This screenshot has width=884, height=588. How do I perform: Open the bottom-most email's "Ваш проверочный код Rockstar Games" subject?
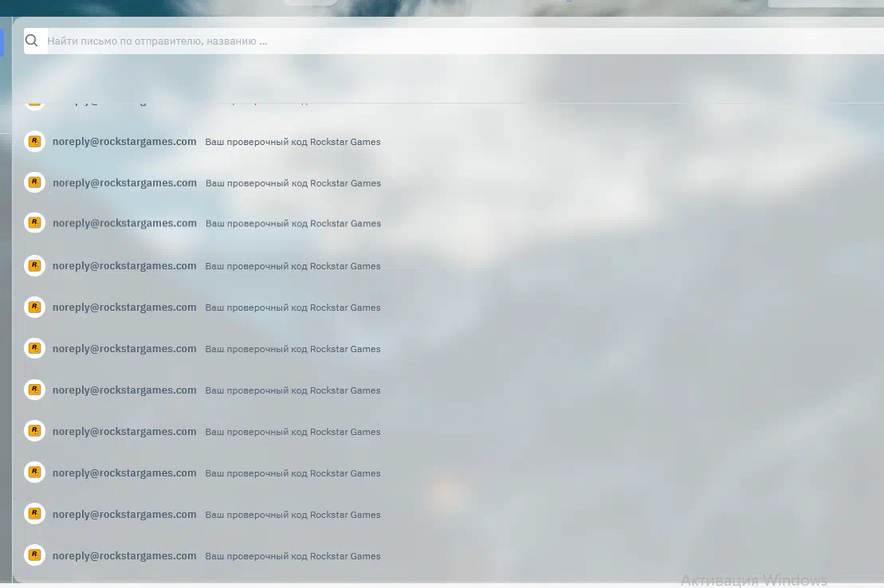click(293, 556)
